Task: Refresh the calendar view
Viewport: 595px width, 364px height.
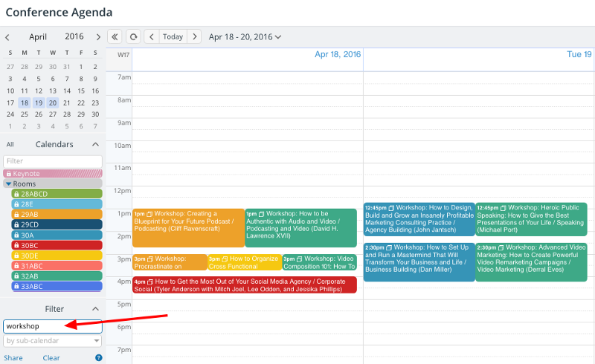Action: click(133, 37)
